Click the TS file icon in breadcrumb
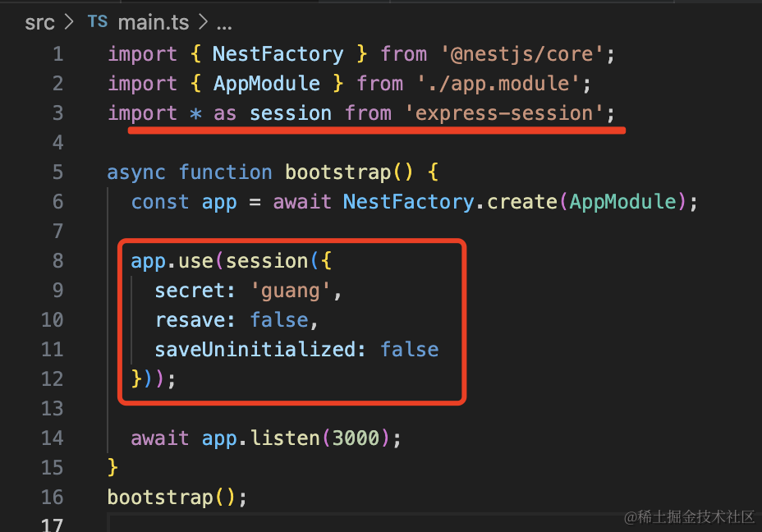762x532 pixels. click(x=98, y=21)
